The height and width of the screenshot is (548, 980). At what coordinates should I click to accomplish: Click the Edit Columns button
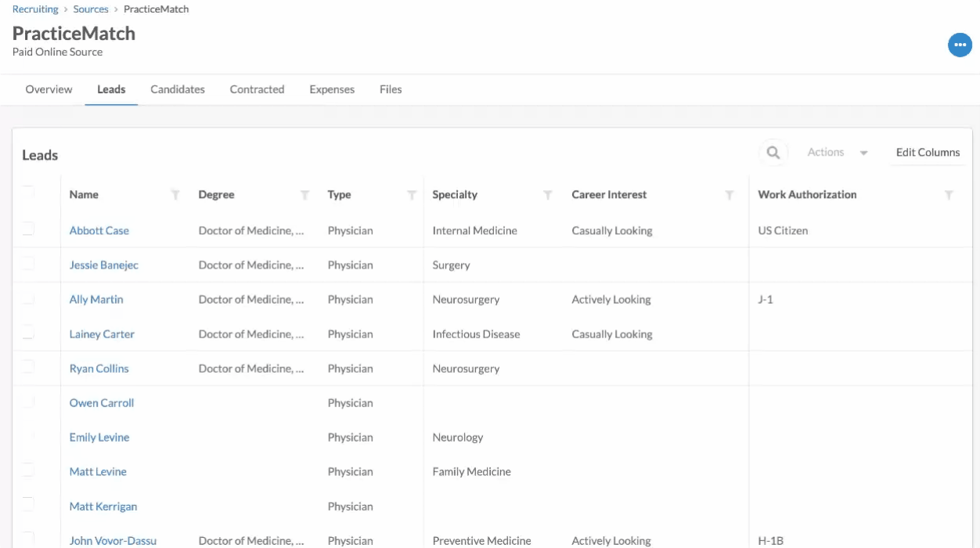(x=928, y=153)
